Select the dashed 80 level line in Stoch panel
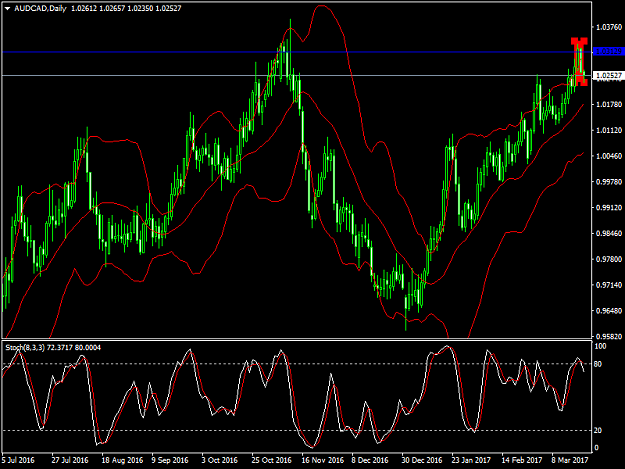 297,364
